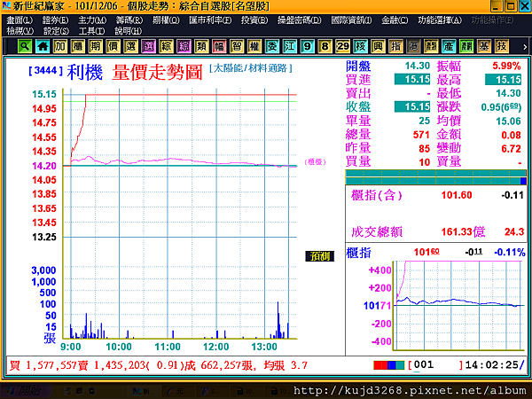532x399 pixels.
Task: Click the dark 港 toolbar icon
Action: pyautogui.click(x=413, y=46)
